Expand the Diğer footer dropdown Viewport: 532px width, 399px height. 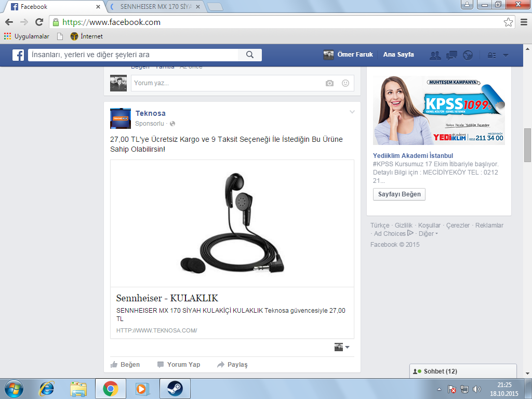(x=428, y=234)
